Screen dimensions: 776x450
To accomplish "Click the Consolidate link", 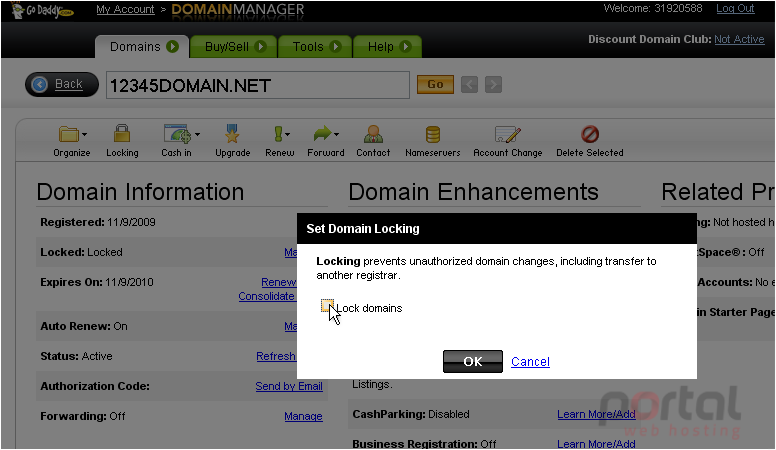I will [267, 296].
